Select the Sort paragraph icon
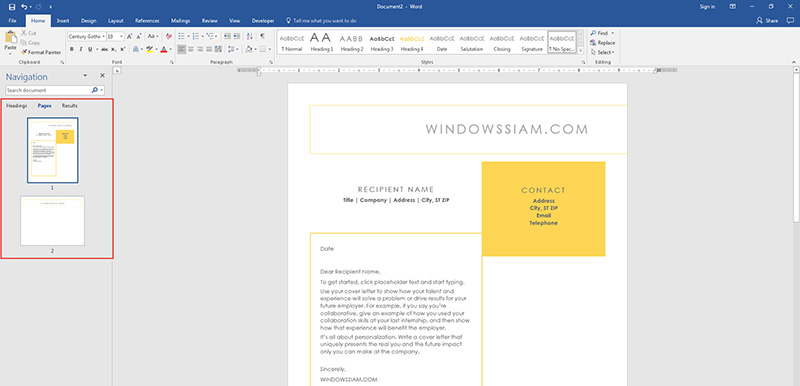Image resolution: width=800 pixels, height=386 pixels. 249,37
